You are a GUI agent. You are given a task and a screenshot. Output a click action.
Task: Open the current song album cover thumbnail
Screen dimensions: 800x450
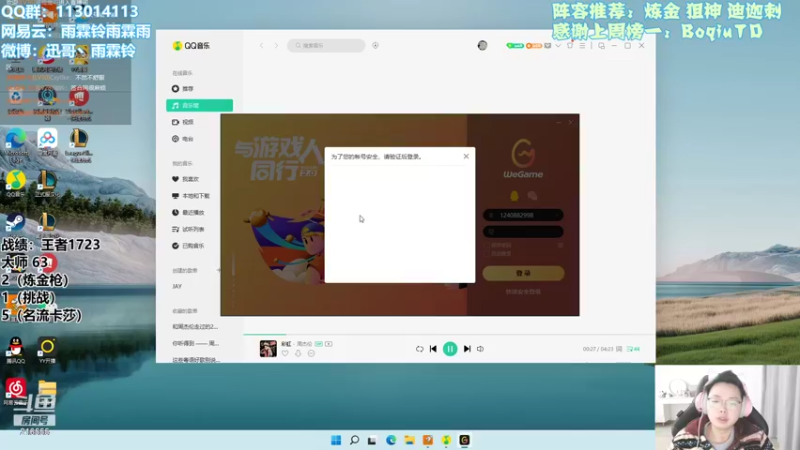tap(268, 348)
